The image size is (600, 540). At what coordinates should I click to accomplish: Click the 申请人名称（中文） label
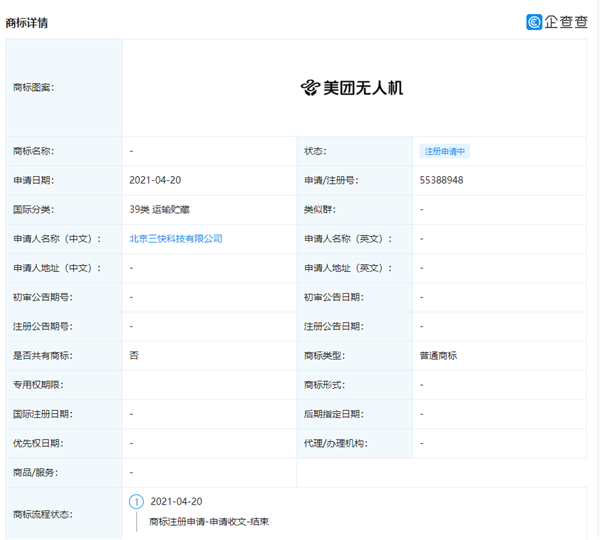click(x=57, y=239)
